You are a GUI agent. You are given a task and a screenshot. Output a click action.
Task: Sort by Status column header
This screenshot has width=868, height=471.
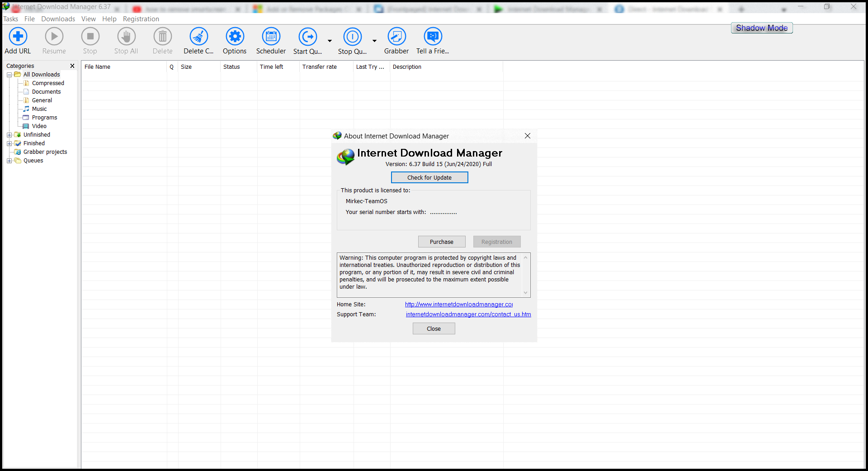pyautogui.click(x=239, y=67)
